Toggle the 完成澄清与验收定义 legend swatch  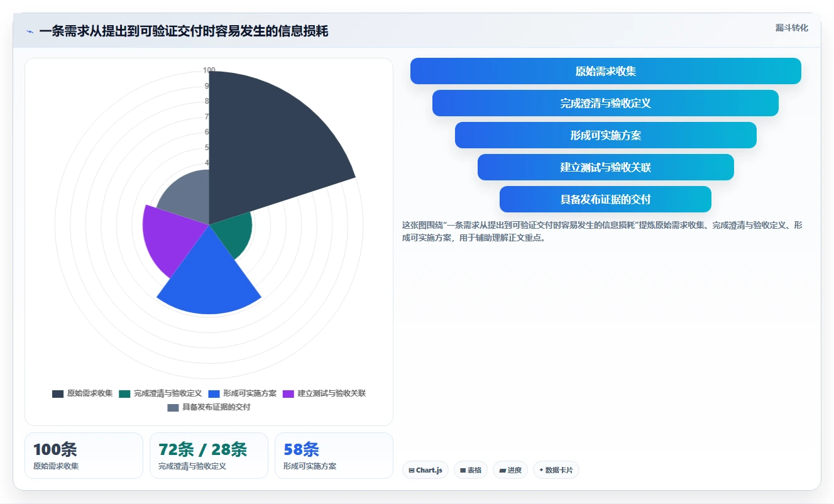124,394
